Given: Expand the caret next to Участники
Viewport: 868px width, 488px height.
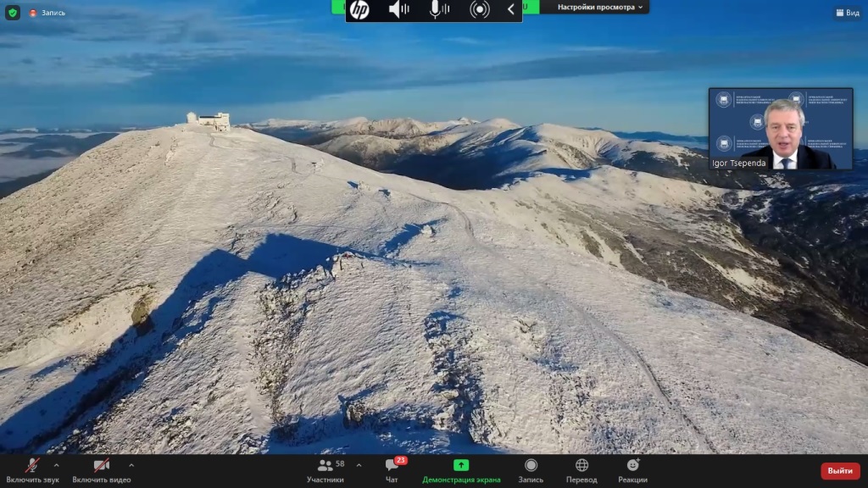Looking at the screenshot, I should 359,465.
